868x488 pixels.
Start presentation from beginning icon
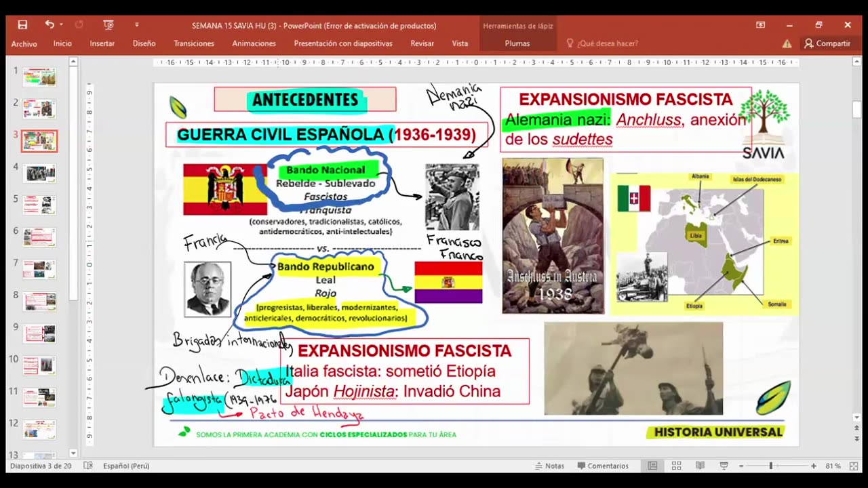108,25
